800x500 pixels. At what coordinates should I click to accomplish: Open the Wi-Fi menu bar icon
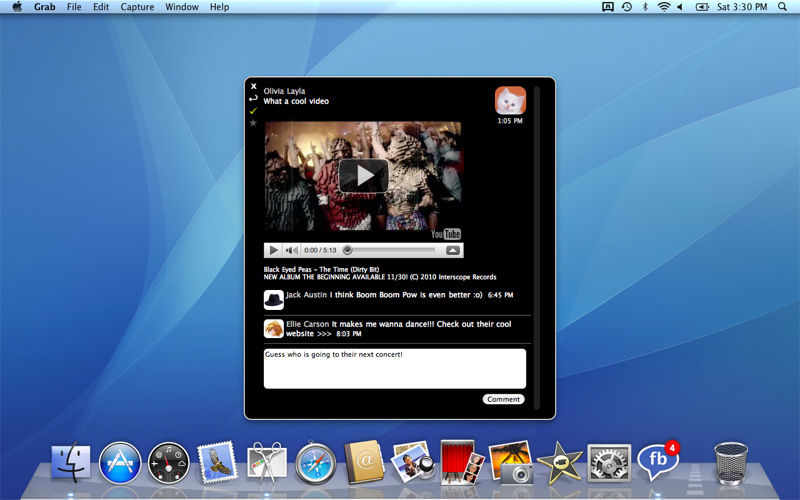pyautogui.click(x=663, y=7)
